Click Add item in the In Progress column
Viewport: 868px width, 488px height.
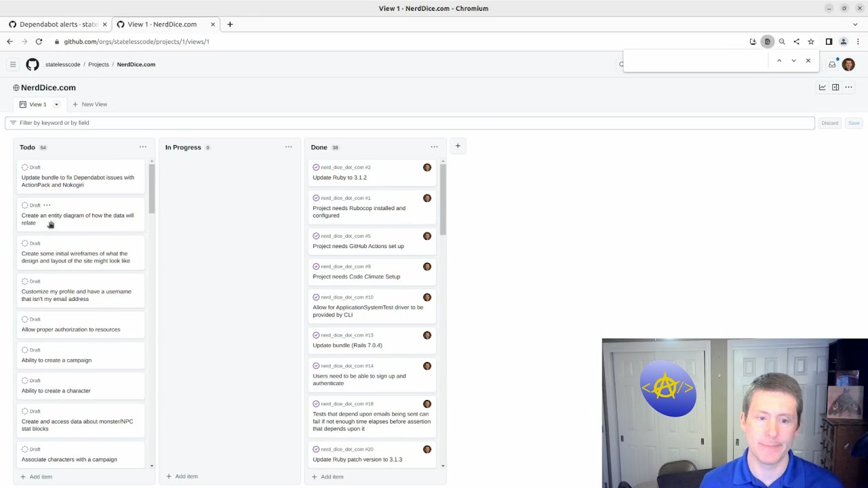(x=182, y=476)
